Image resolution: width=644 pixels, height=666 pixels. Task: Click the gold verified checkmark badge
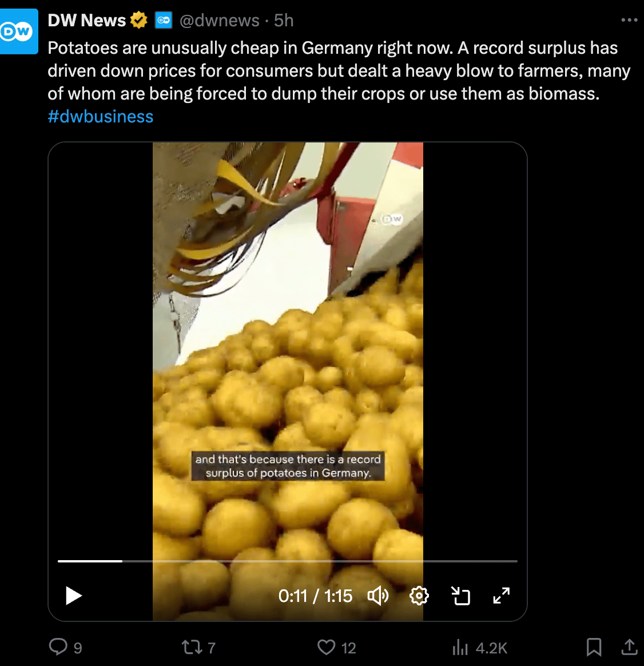pos(138,20)
